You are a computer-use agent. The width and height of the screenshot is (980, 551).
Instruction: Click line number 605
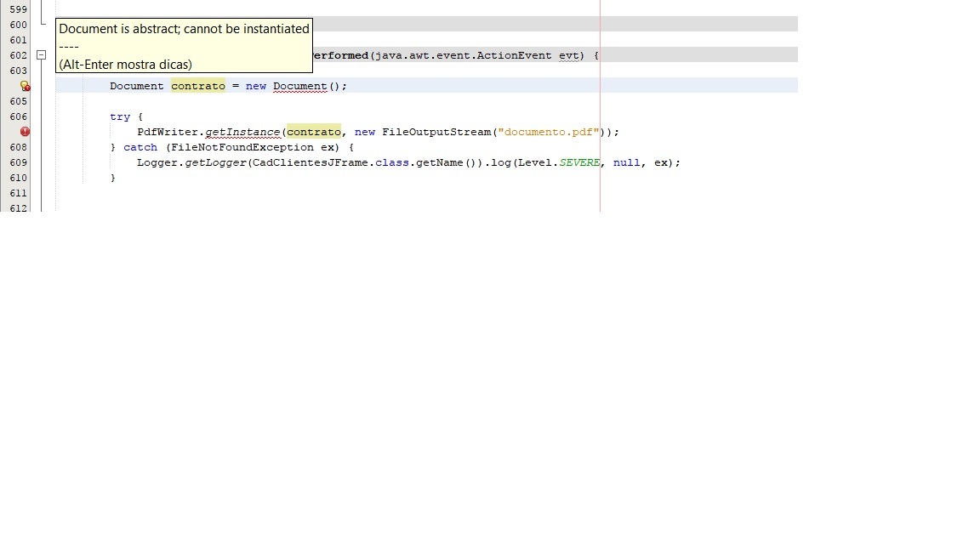18,101
